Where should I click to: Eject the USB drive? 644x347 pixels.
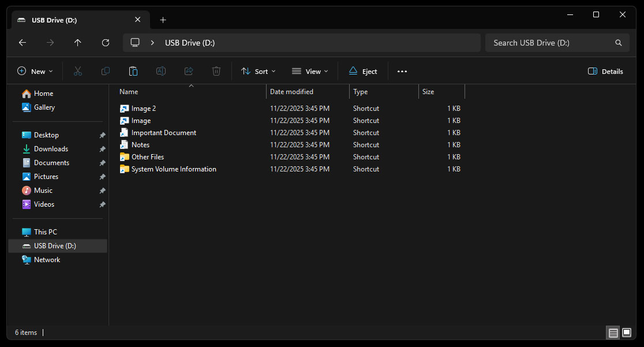tap(363, 72)
